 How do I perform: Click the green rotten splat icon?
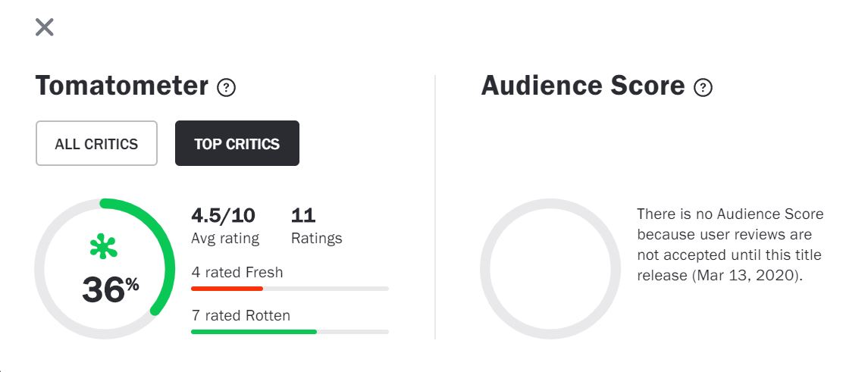(x=104, y=247)
